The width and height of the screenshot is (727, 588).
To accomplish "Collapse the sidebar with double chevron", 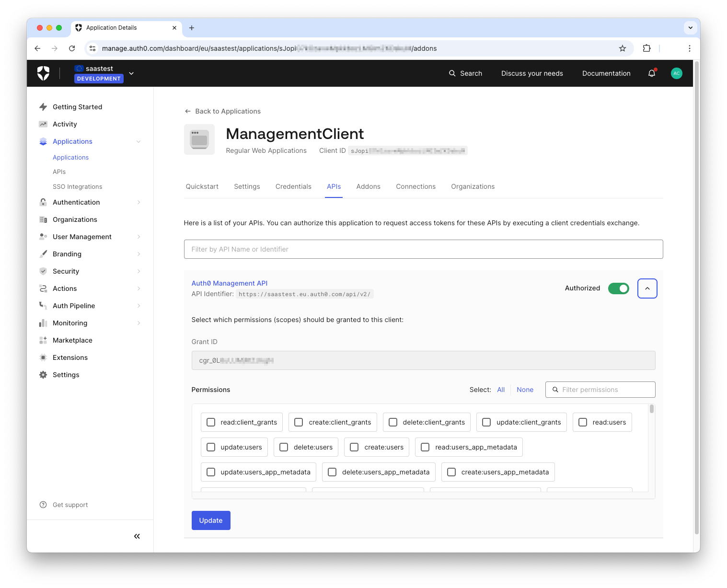I will click(137, 536).
